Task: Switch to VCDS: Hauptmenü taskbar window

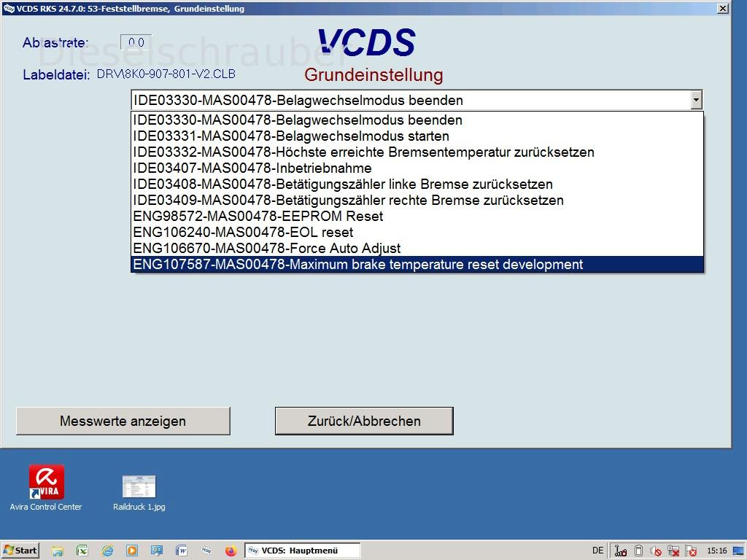Action: pos(303,551)
